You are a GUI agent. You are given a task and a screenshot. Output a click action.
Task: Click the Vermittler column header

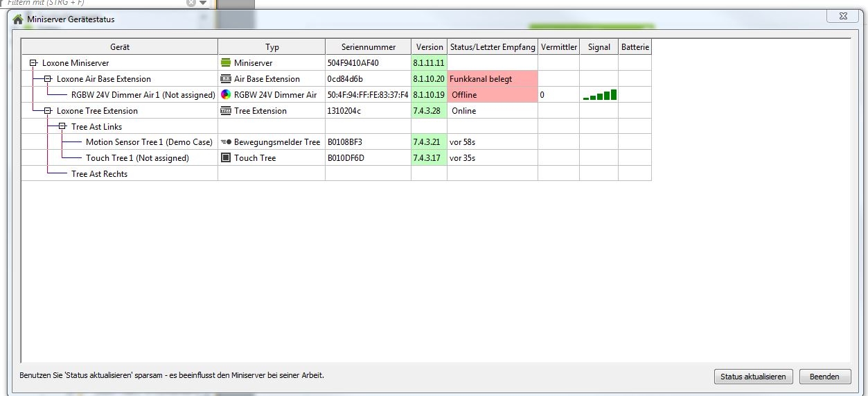pos(559,47)
